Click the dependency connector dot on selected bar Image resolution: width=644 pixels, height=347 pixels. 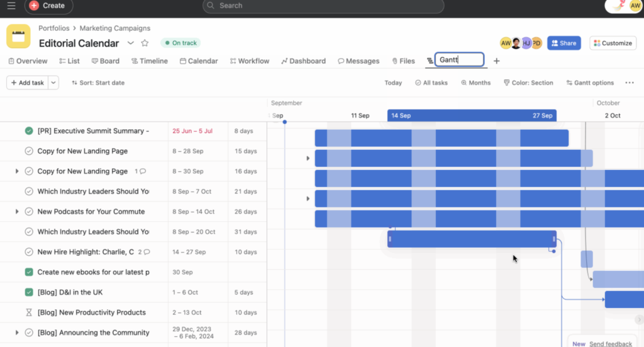point(553,251)
